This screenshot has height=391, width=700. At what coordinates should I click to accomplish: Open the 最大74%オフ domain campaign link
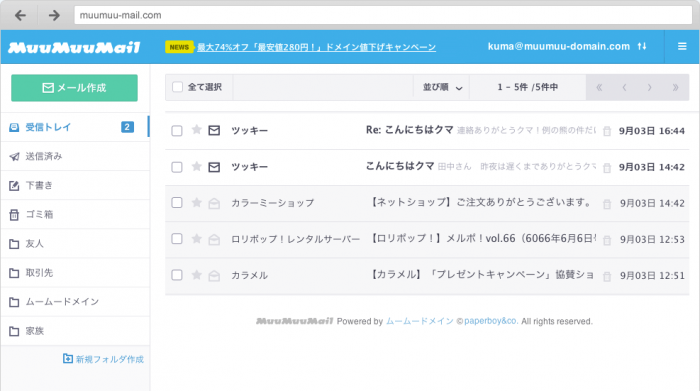(317, 47)
